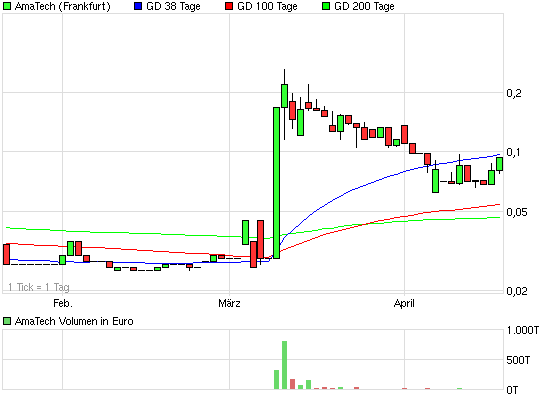This screenshot has height=398, width=545.
Task: Click the AmaTech Volumen in Euro swatch
Action: (x=7, y=321)
